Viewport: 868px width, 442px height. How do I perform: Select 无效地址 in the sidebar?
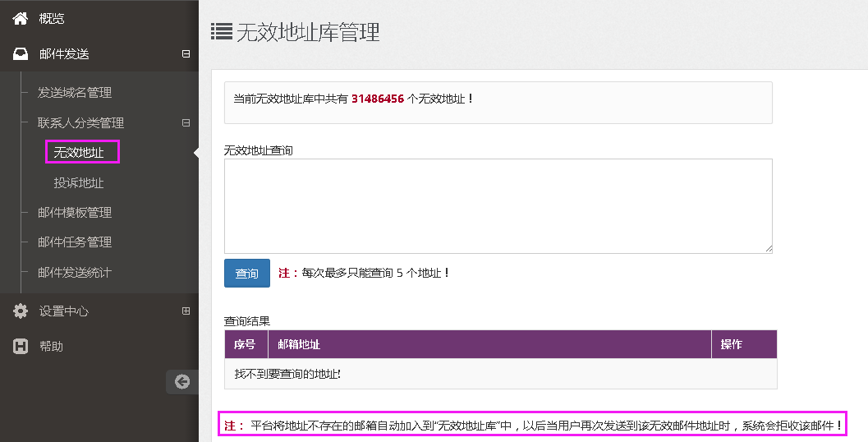(x=80, y=152)
